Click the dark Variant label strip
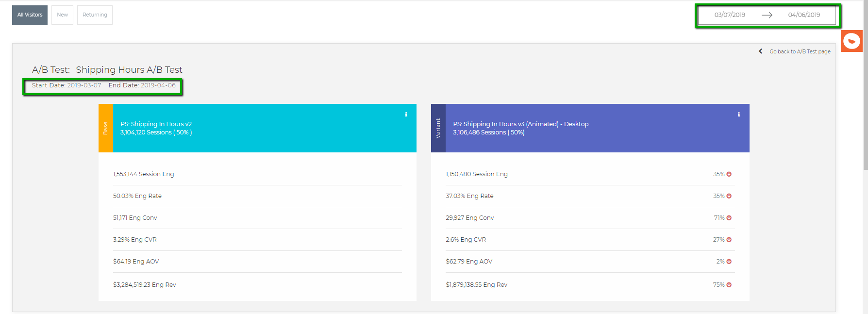The width and height of the screenshot is (868, 314). click(x=438, y=128)
